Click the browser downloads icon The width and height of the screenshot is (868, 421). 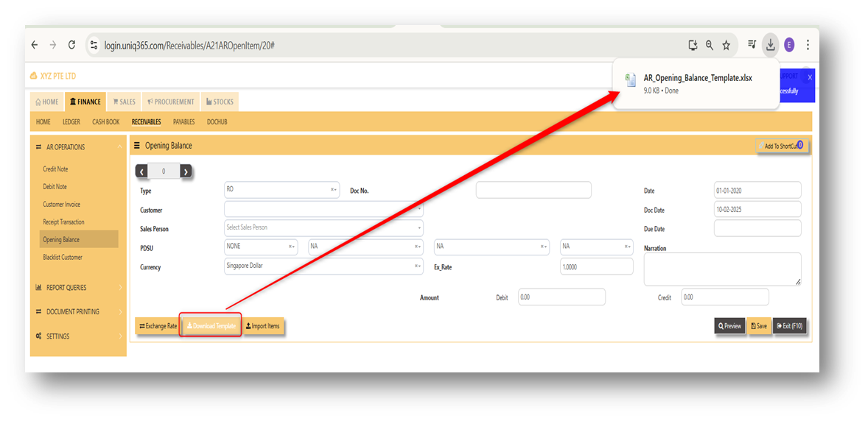[770, 46]
